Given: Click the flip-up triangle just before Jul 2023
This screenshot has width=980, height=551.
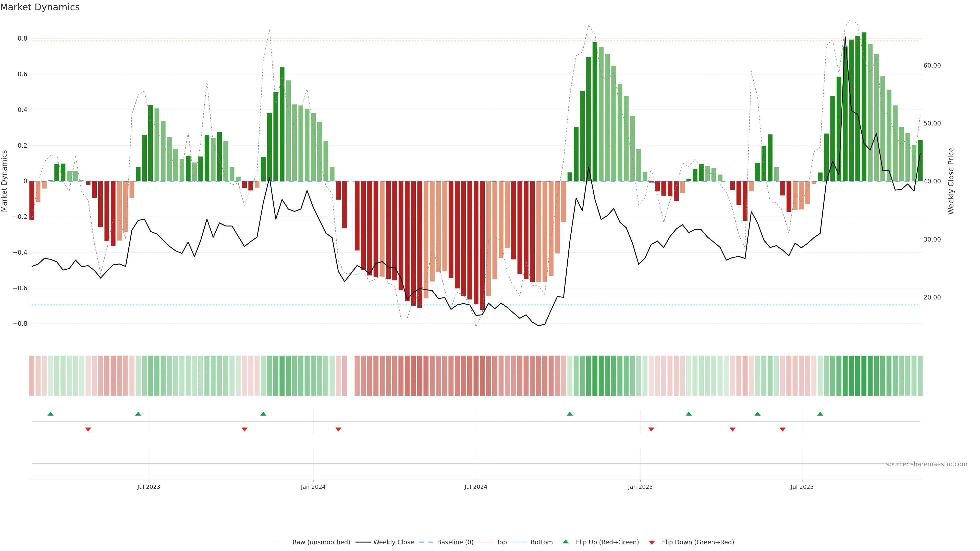Looking at the screenshot, I should tap(138, 414).
